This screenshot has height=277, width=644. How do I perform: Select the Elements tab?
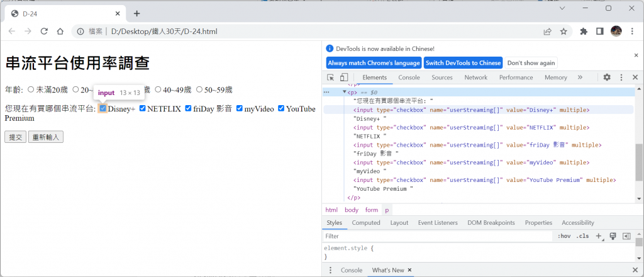click(x=375, y=77)
